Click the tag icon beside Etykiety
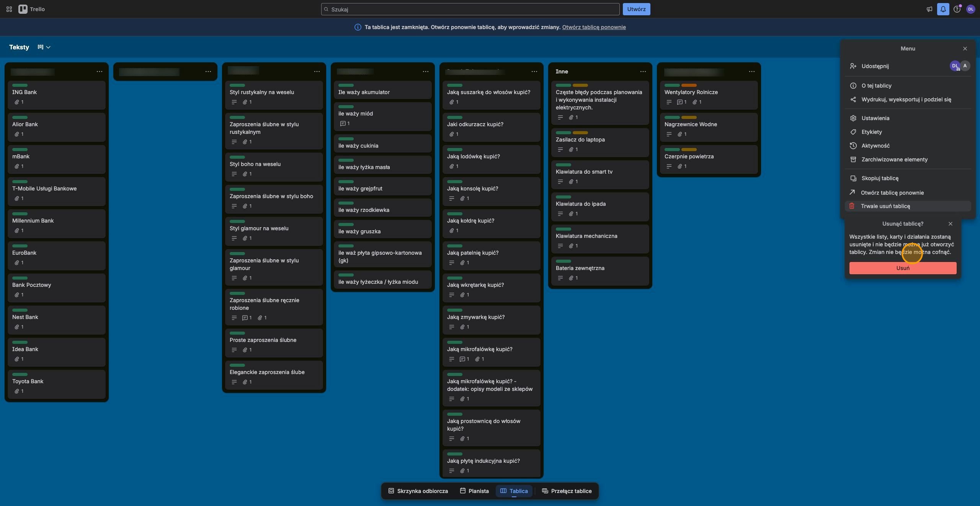The height and width of the screenshot is (506, 980). click(x=853, y=132)
